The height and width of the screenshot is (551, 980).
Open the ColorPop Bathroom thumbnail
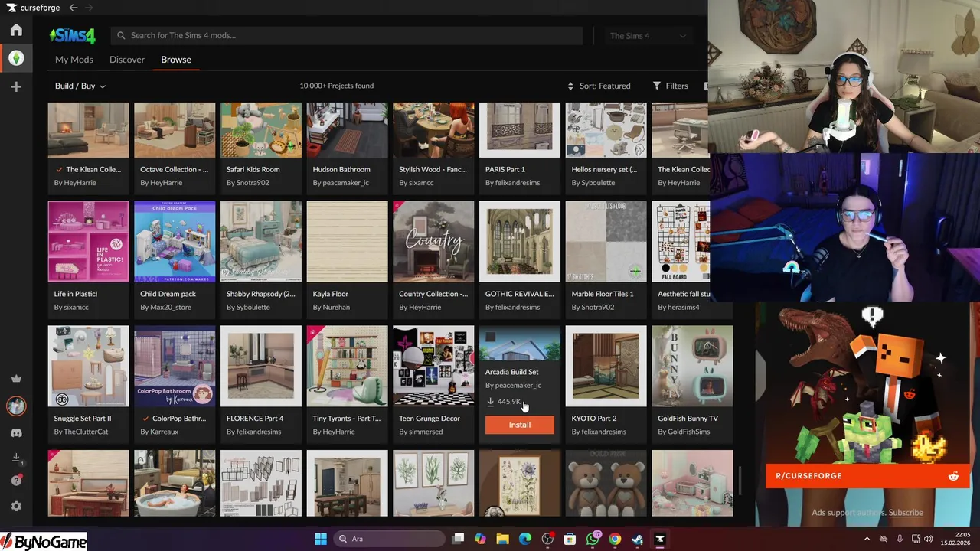pos(175,366)
